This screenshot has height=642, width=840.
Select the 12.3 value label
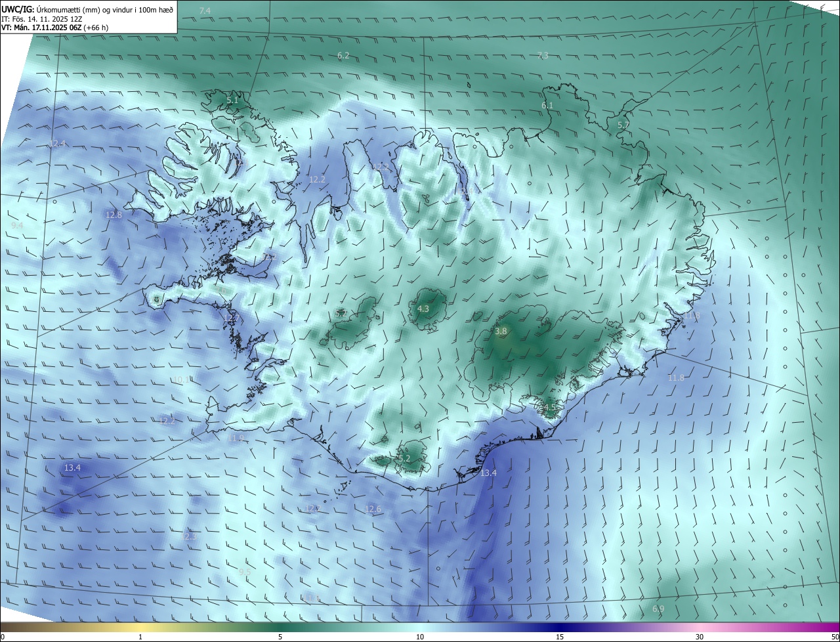[x=188, y=536]
